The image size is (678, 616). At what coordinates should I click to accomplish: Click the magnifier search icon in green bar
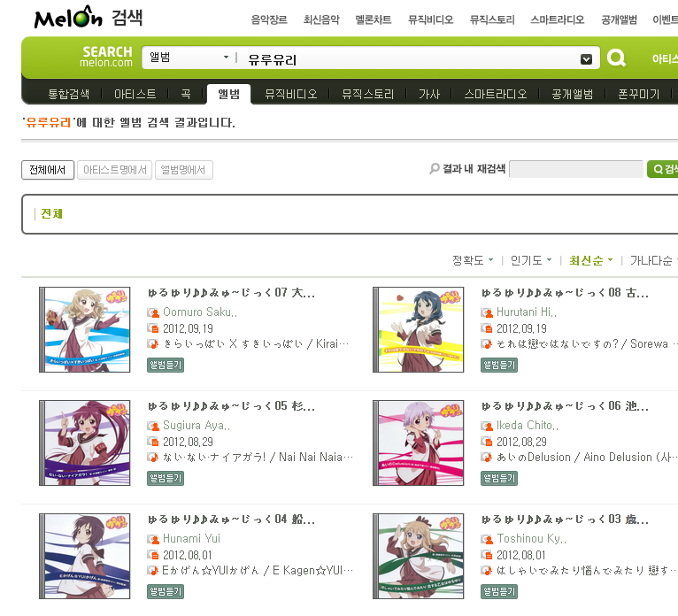pyautogui.click(x=616, y=58)
